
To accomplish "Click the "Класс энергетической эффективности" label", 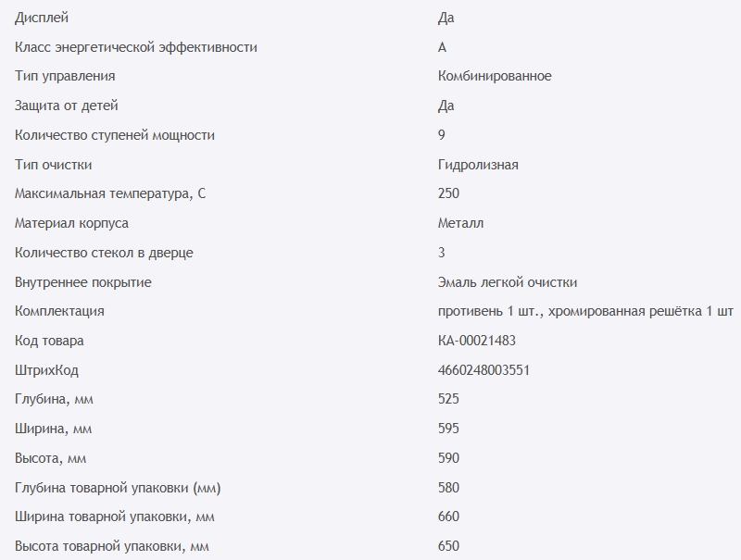I will pyautogui.click(x=136, y=47).
